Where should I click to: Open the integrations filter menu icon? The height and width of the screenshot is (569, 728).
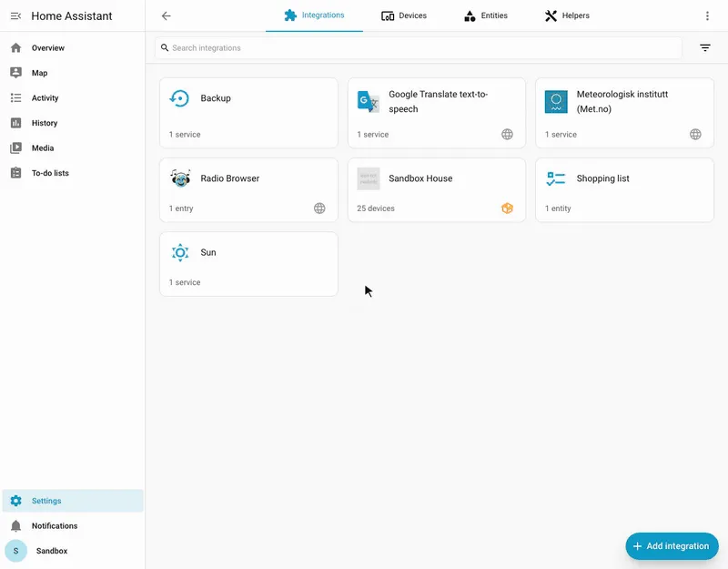[704, 48]
